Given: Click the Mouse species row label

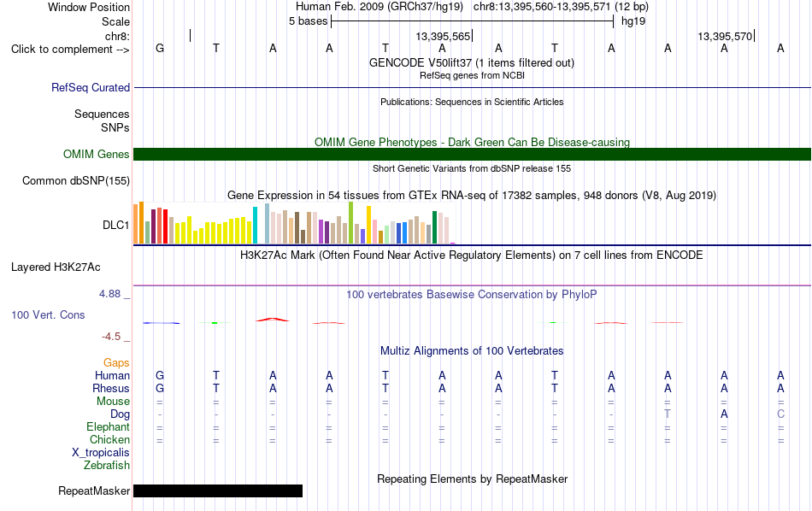Looking at the screenshot, I should [x=114, y=402].
